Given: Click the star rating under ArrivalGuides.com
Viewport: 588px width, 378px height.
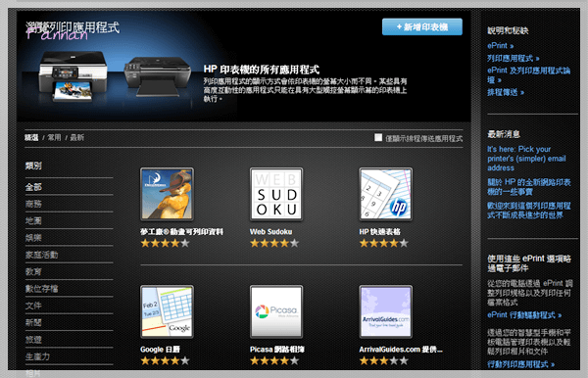Looking at the screenshot, I should (x=383, y=361).
